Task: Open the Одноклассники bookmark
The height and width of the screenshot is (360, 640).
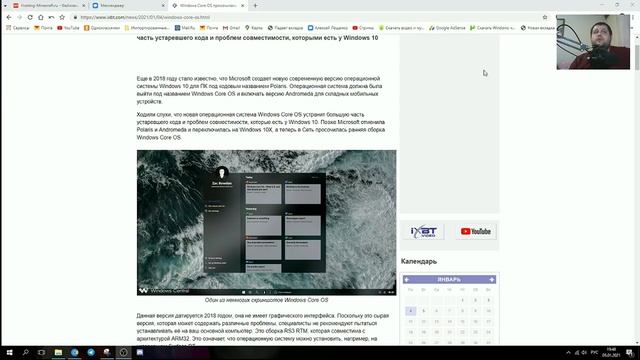Action: coord(102,28)
